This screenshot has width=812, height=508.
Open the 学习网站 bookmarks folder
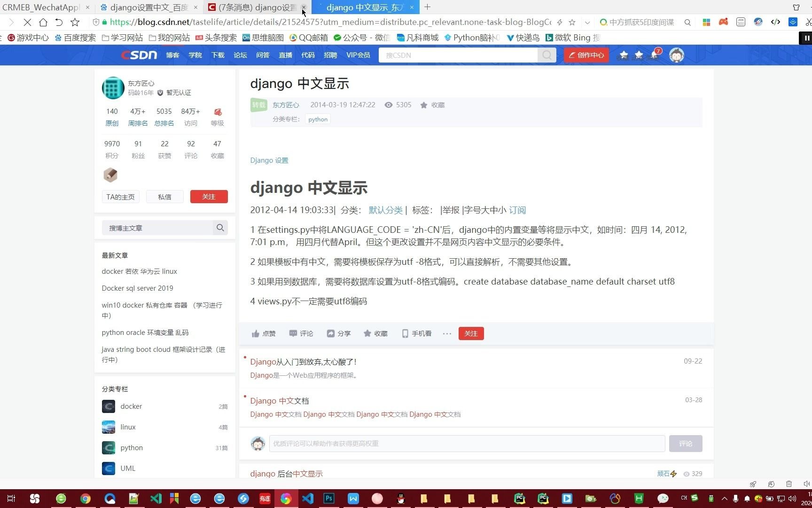(x=122, y=38)
